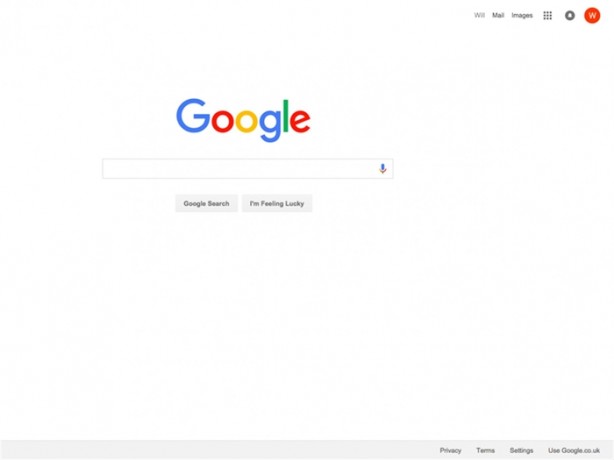
Task: Click the green l in the Google logo
Action: tap(286, 116)
